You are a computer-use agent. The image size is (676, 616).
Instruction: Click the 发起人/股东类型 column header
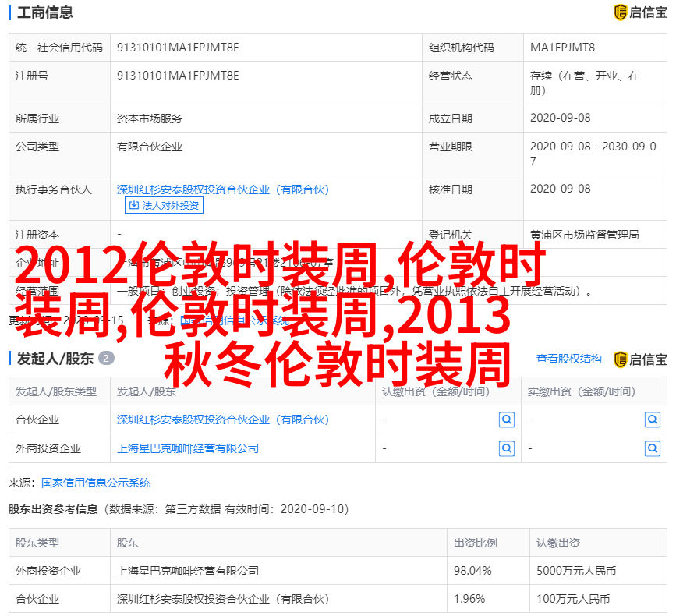tap(56, 392)
